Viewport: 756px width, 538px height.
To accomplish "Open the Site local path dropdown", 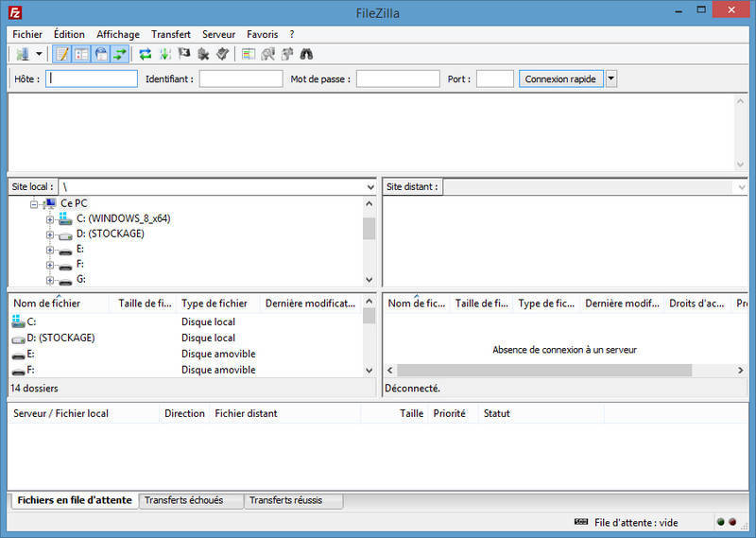I will click(x=370, y=186).
